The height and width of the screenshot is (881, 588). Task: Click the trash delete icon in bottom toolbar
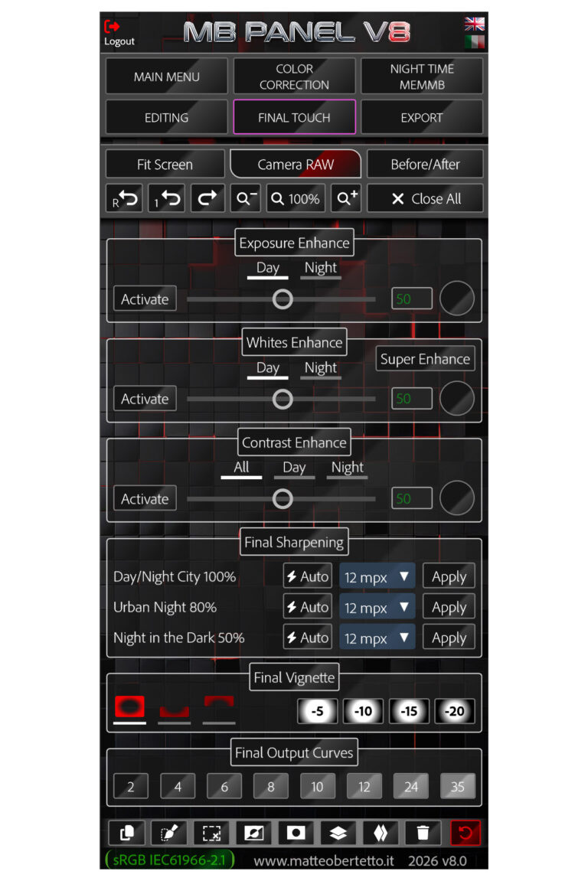click(x=423, y=833)
